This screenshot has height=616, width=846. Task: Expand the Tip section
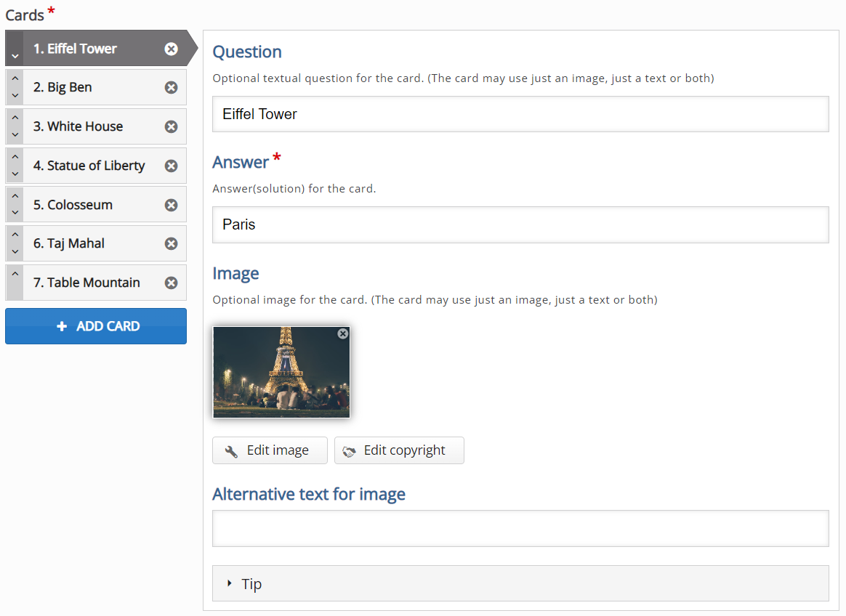[520, 583]
